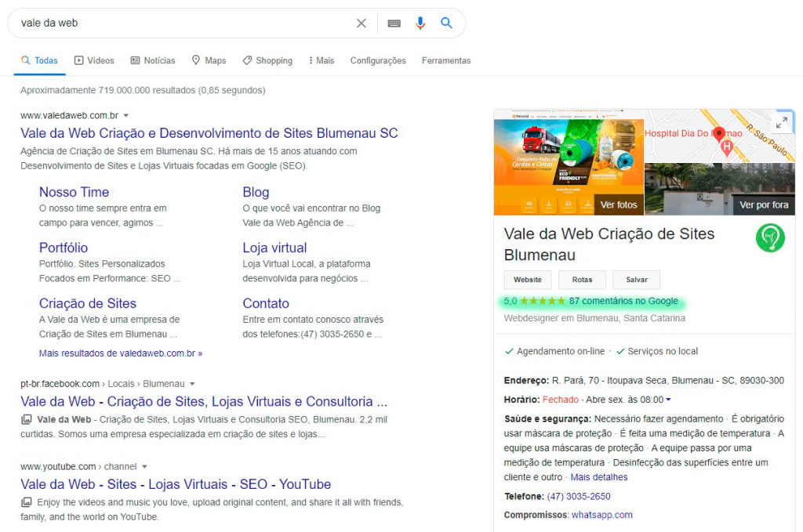803x532 pixels.
Task: Click the red map pin marker
Action: pyautogui.click(x=719, y=135)
